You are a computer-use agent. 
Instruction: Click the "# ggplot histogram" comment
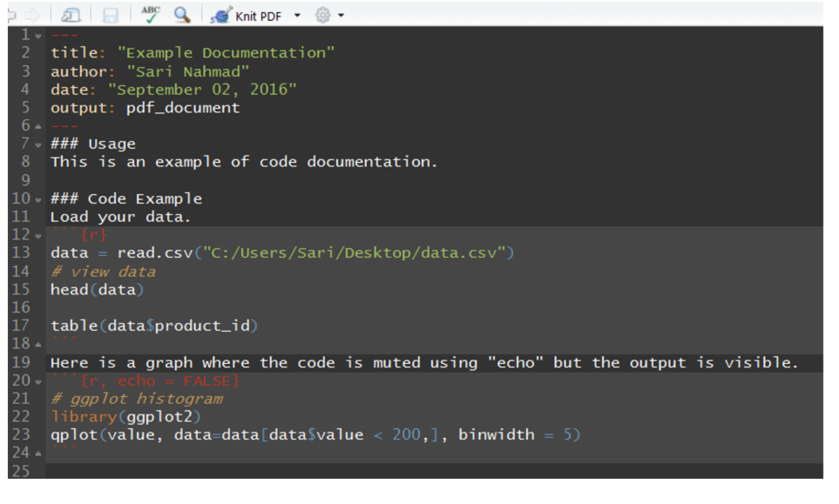click(137, 399)
